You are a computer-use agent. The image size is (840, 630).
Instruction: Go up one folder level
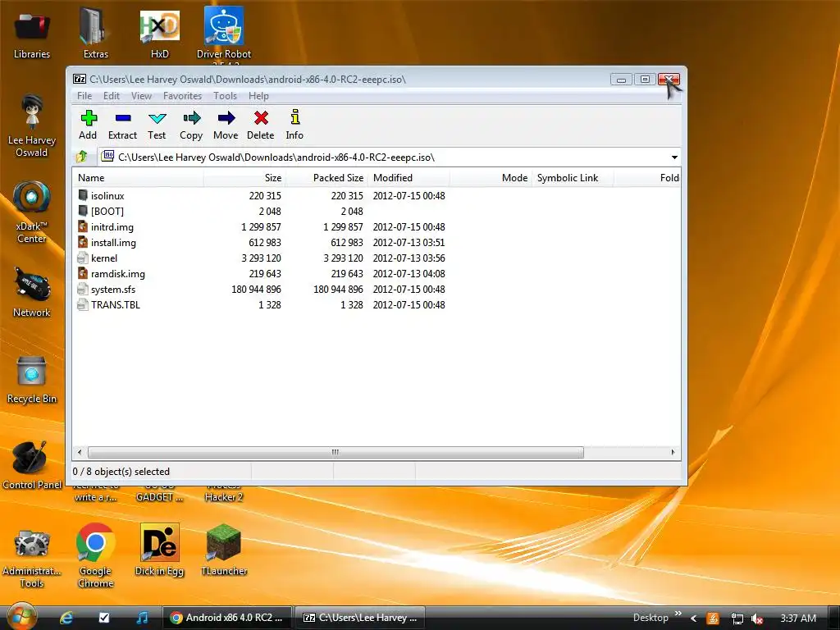point(82,157)
